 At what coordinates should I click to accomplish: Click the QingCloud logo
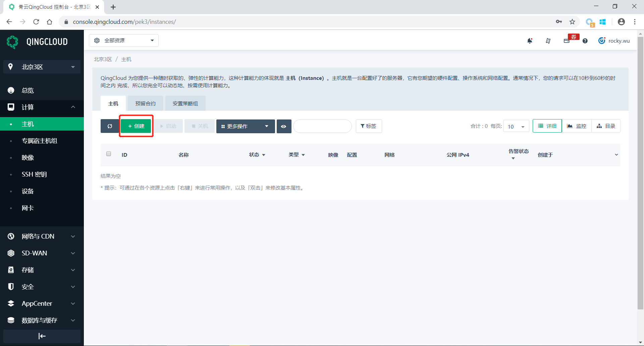[37, 42]
